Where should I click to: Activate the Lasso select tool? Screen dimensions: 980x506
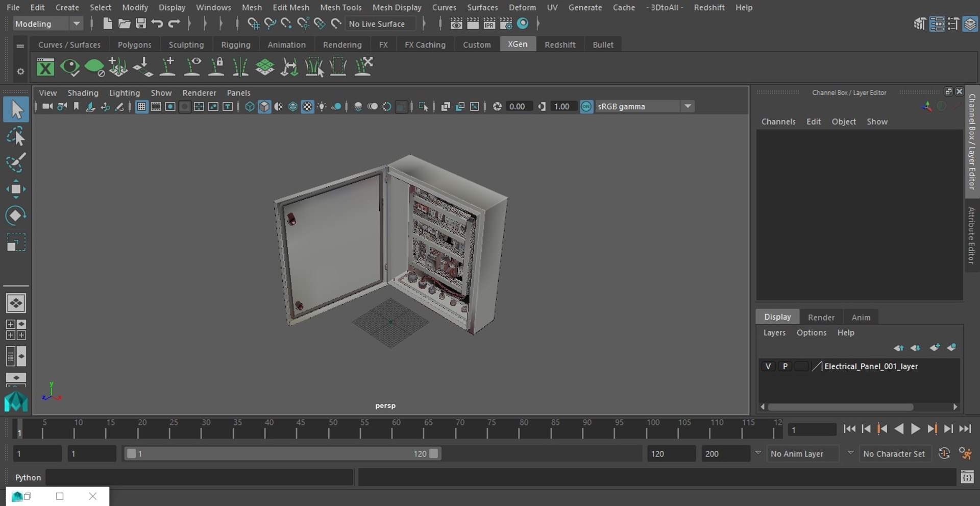(16, 137)
